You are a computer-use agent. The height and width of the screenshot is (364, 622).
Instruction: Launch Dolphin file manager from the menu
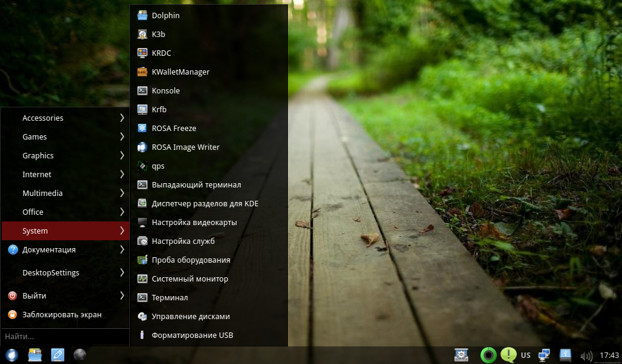point(165,16)
